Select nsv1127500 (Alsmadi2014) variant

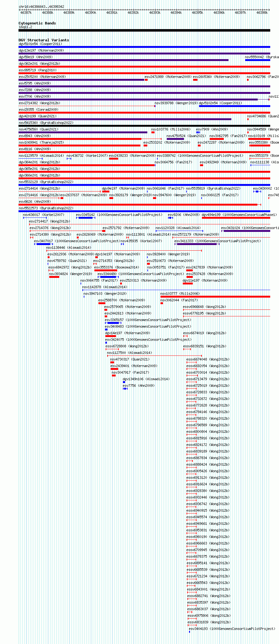point(155,356)
